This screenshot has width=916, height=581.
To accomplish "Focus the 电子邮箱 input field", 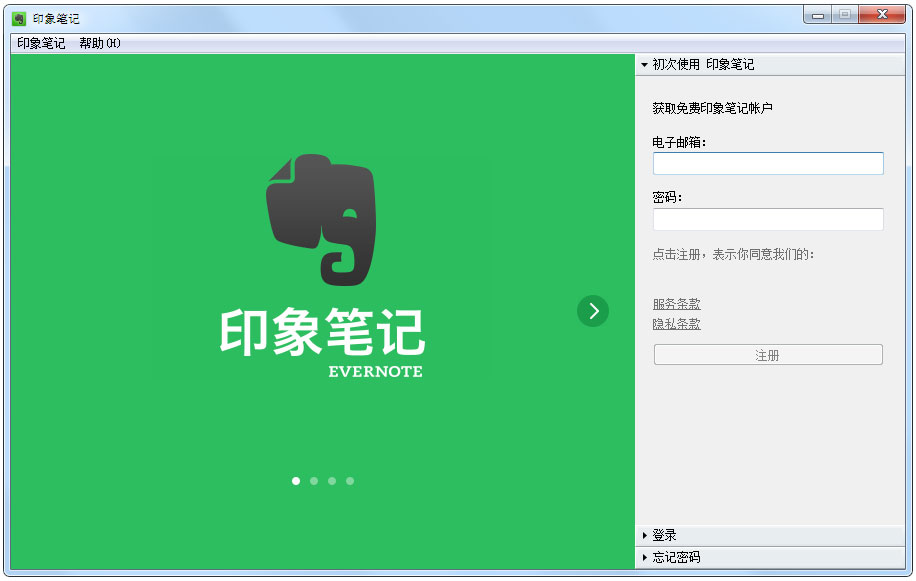I will coord(768,164).
